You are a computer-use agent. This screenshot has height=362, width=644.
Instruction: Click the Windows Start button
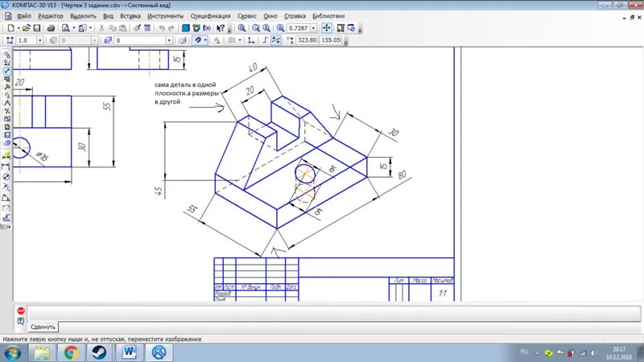(x=13, y=352)
